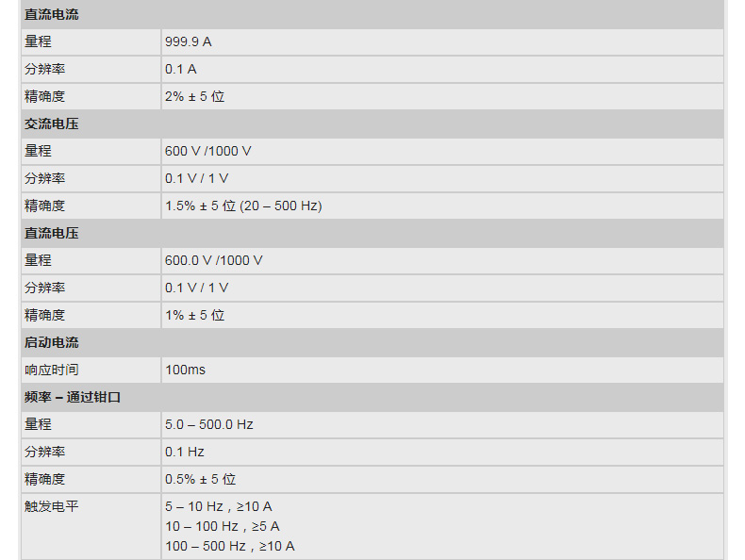Screen dimensions: 745x560
Task: Click the 100ms response time value
Action: [185, 370]
